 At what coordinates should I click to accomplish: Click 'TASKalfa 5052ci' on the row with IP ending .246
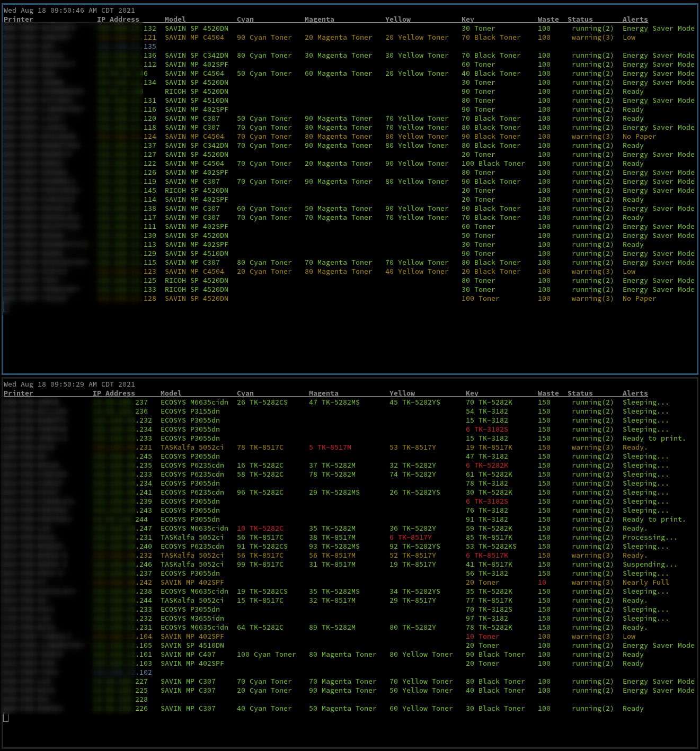pos(192,565)
